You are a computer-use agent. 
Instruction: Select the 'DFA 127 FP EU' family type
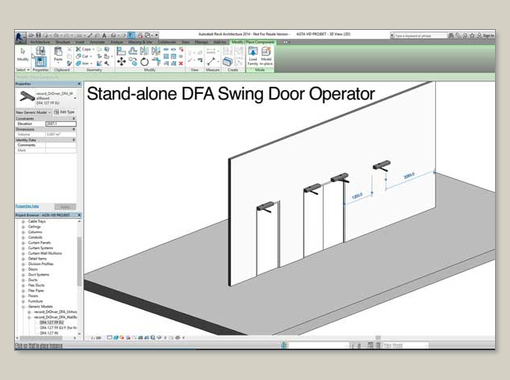pos(52,323)
